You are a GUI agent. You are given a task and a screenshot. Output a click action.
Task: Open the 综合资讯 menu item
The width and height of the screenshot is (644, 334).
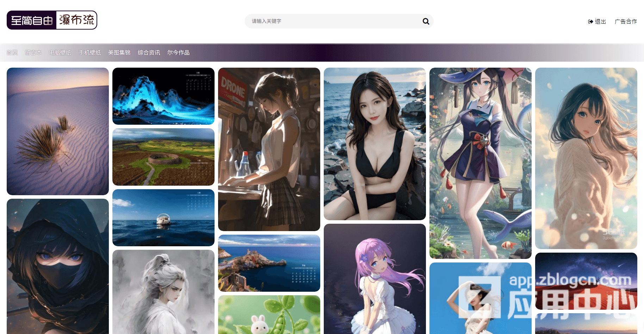(x=149, y=52)
